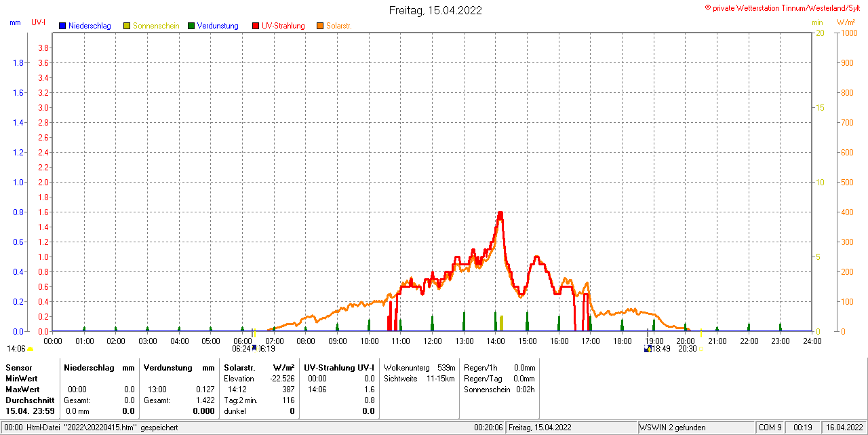This screenshot has width=868, height=435.
Task: Select the Solarstr. legend label above the chart
Action: tap(338, 26)
